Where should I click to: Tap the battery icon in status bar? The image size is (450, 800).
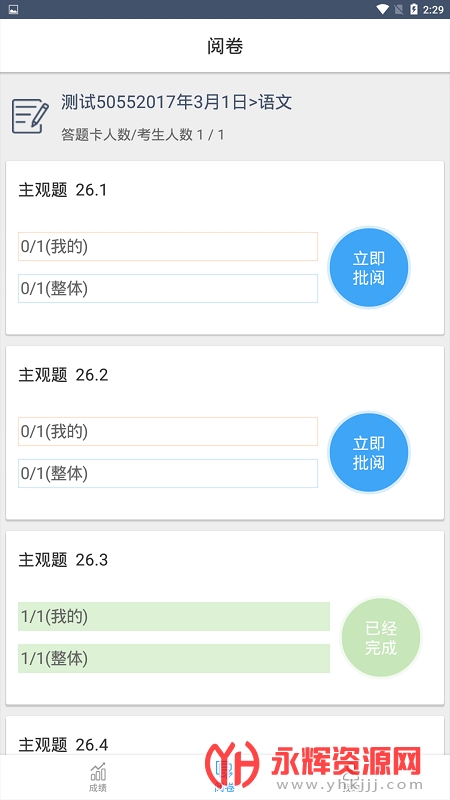[414, 9]
